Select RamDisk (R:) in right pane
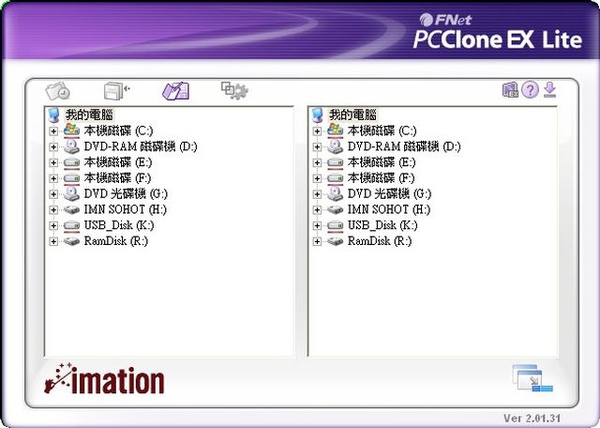The height and width of the screenshot is (428, 600). pos(380,241)
